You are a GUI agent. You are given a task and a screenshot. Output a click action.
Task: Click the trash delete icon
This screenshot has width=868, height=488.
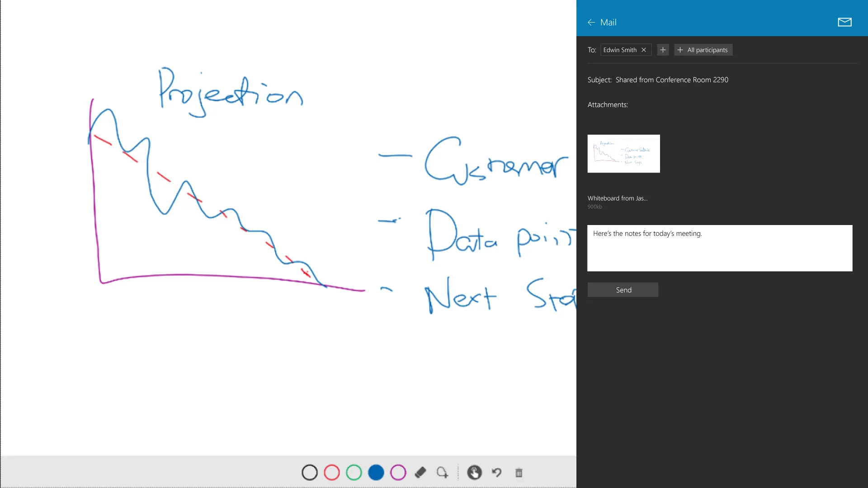tap(519, 473)
